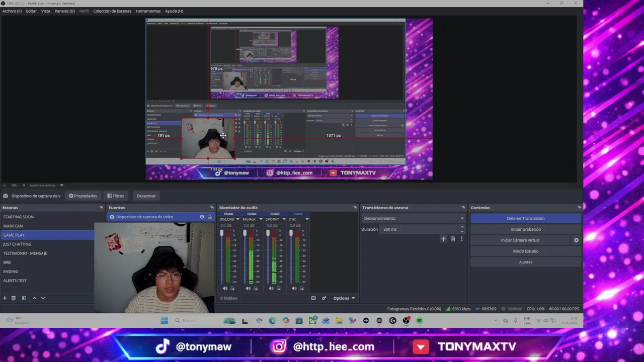Image resolution: width=644 pixels, height=362 pixels.
Task: Remove the transition with the trash icon
Action: 452,239
